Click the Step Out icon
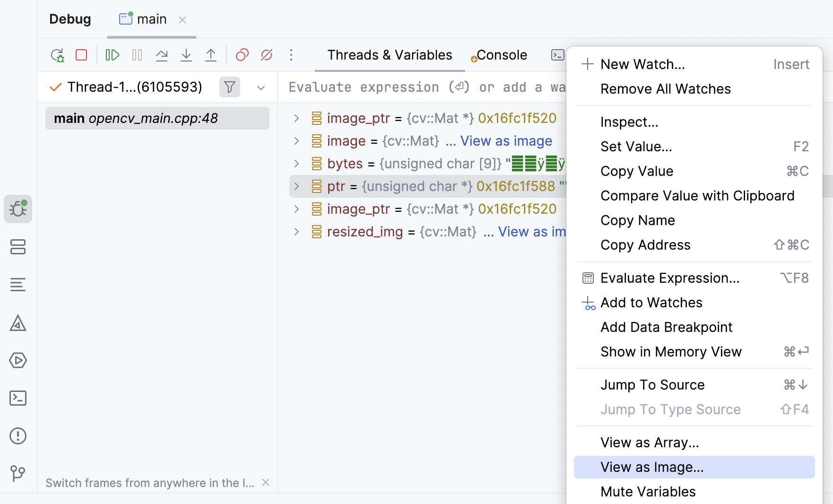 point(211,55)
